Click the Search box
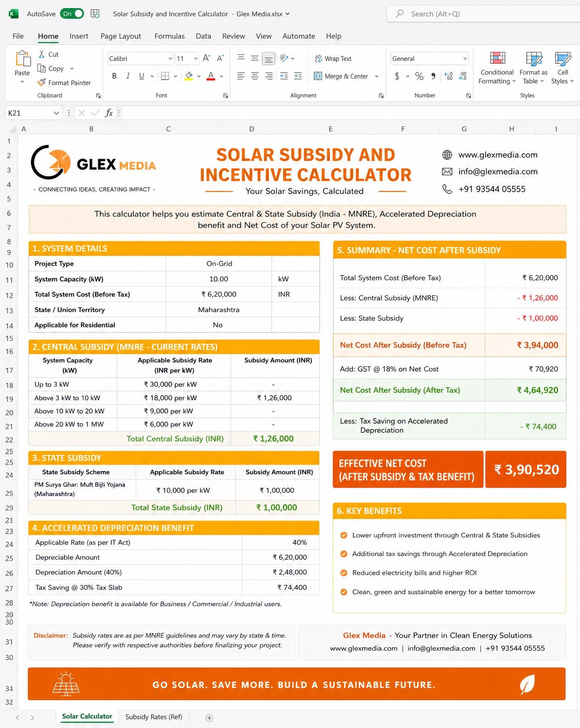Image resolution: width=580 pixels, height=728 pixels. coord(483,14)
